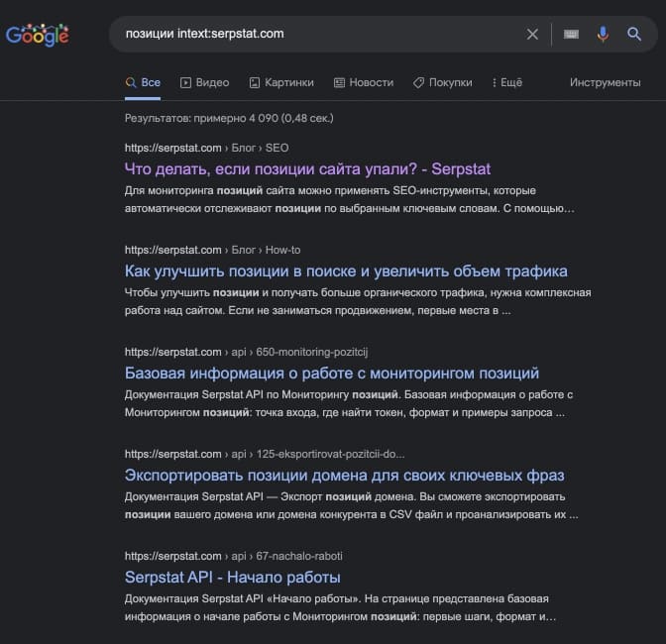This screenshot has width=666, height=644.
Task: Click the breadcrumb URL '650-monitoring-pozitcij'
Action: [247, 352]
